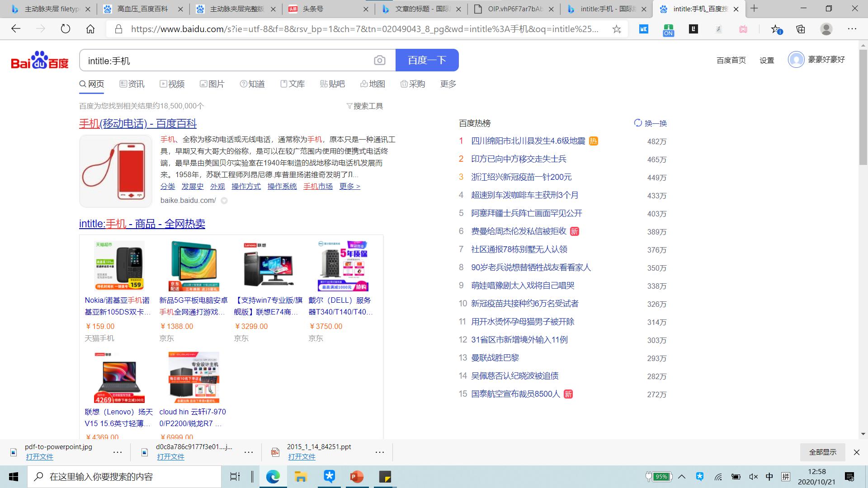Click inside the Baidu search input field
This screenshot has width=868, height=488.
pos(226,60)
